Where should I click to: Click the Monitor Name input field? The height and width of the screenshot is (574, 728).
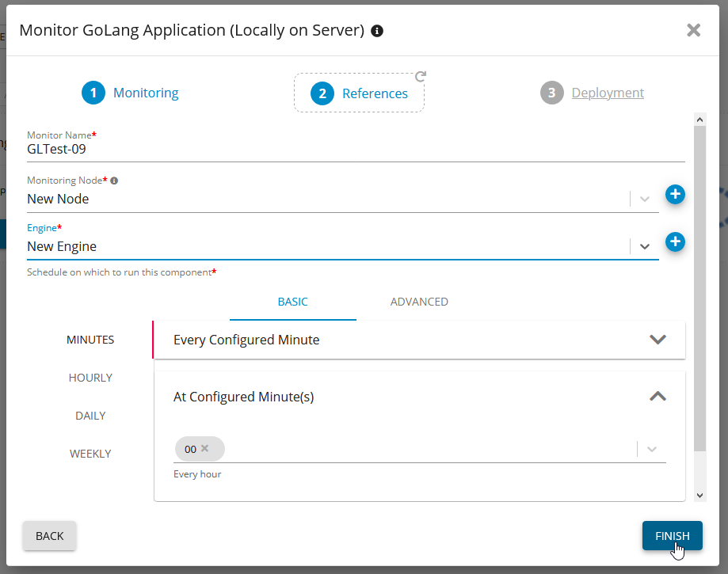click(355, 150)
